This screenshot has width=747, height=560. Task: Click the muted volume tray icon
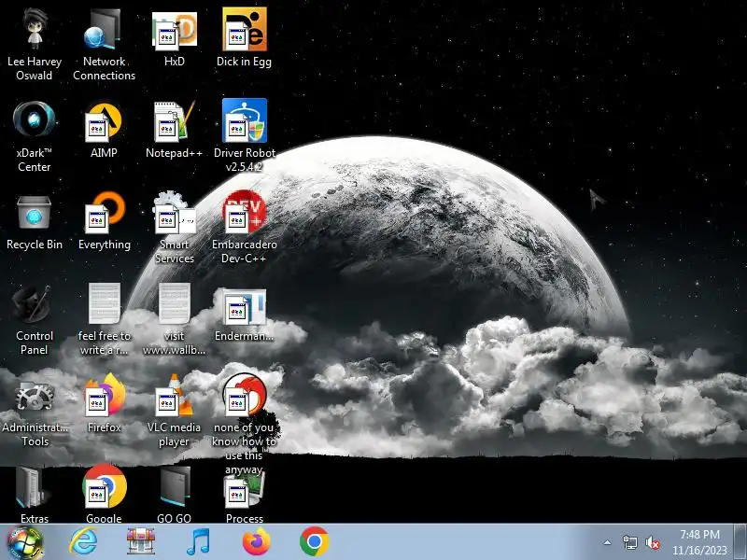653,542
